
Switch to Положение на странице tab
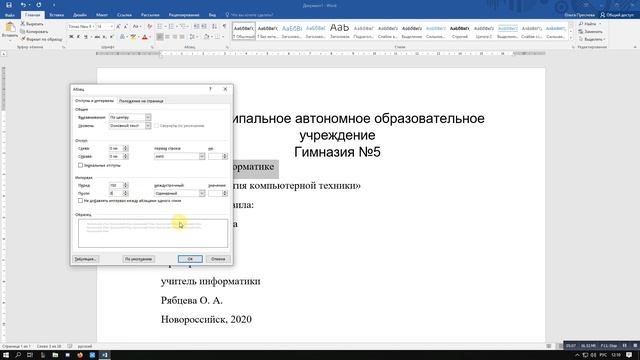coord(141,101)
